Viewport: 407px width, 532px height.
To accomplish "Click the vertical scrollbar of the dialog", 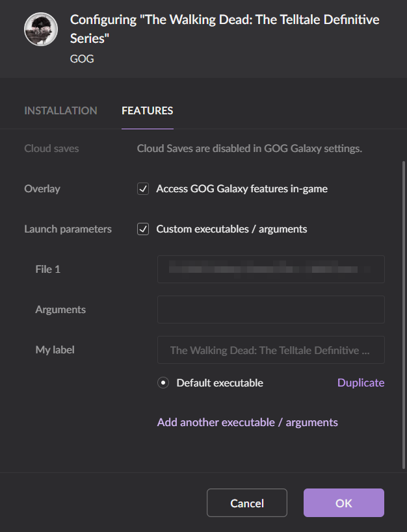I will (404, 315).
